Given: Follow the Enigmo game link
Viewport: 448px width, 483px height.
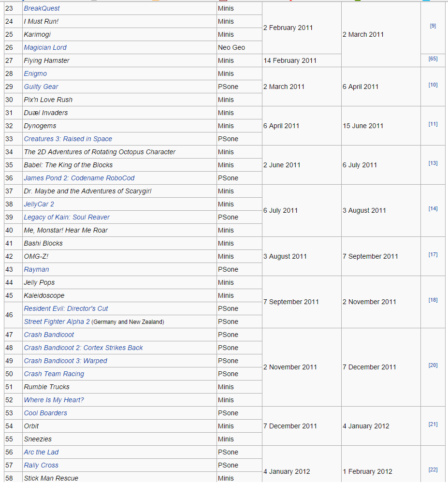Looking at the screenshot, I should tap(35, 73).
